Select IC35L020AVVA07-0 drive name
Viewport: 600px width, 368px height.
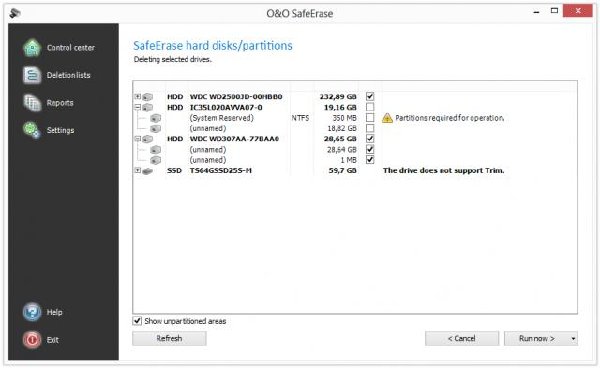pos(226,107)
